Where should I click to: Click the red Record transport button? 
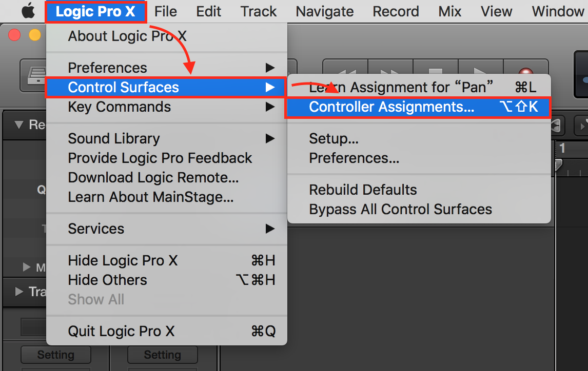pos(525,72)
